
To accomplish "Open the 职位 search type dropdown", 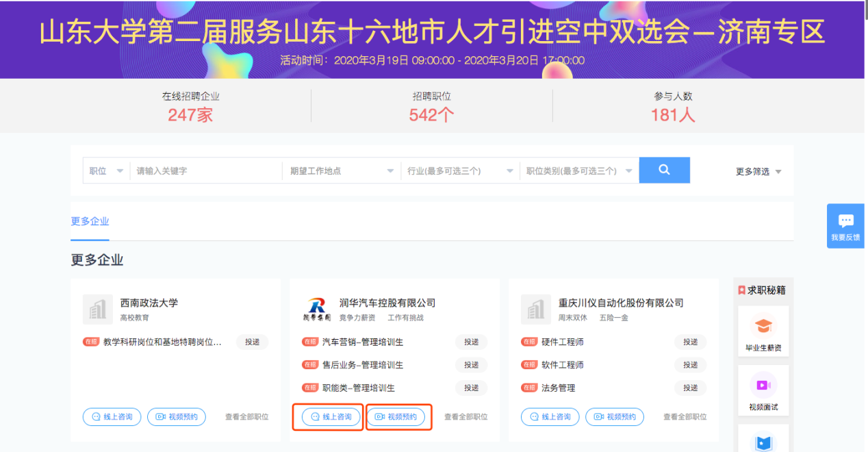I will pyautogui.click(x=106, y=171).
